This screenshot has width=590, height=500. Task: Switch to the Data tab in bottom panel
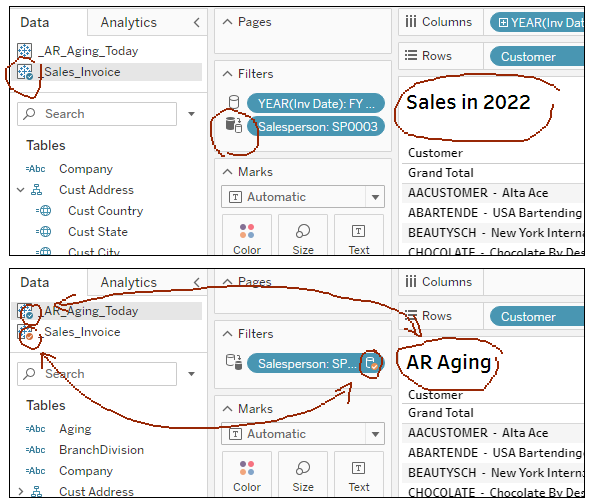click(35, 283)
